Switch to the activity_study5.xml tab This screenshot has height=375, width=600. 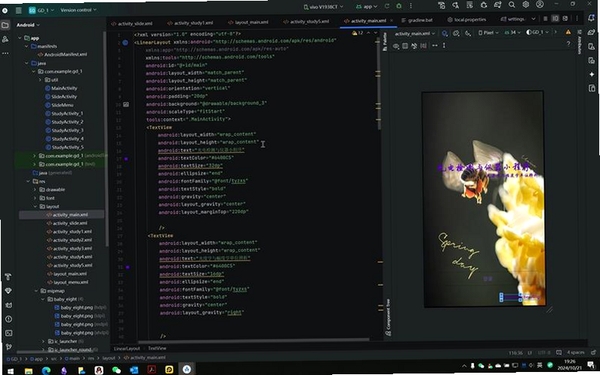point(306,21)
